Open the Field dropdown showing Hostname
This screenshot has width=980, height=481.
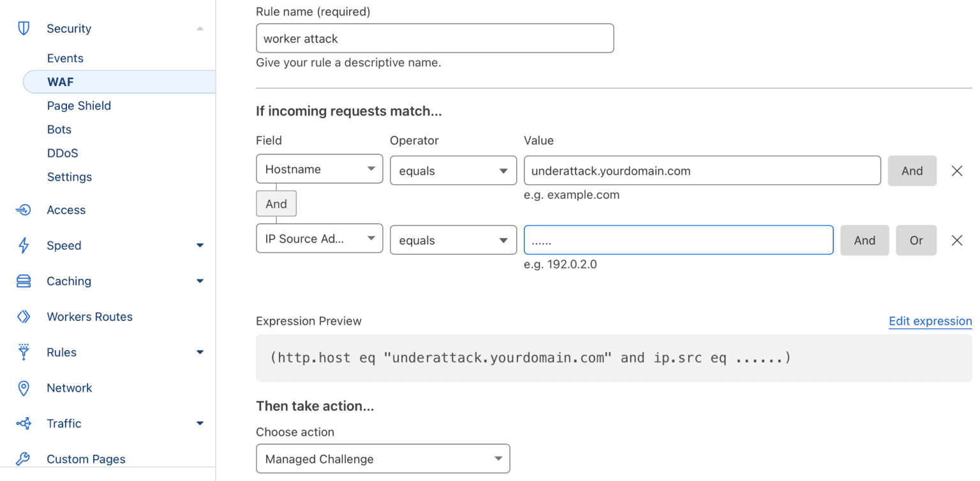319,168
